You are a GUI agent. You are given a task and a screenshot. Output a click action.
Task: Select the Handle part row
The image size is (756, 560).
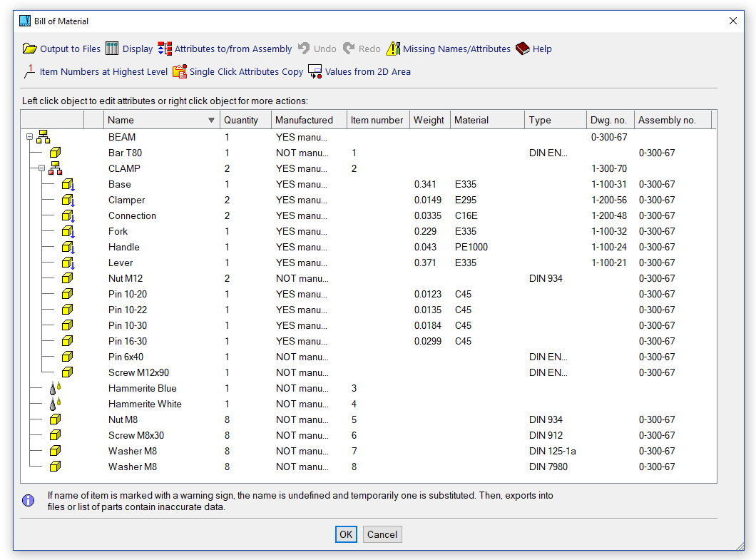(124, 247)
